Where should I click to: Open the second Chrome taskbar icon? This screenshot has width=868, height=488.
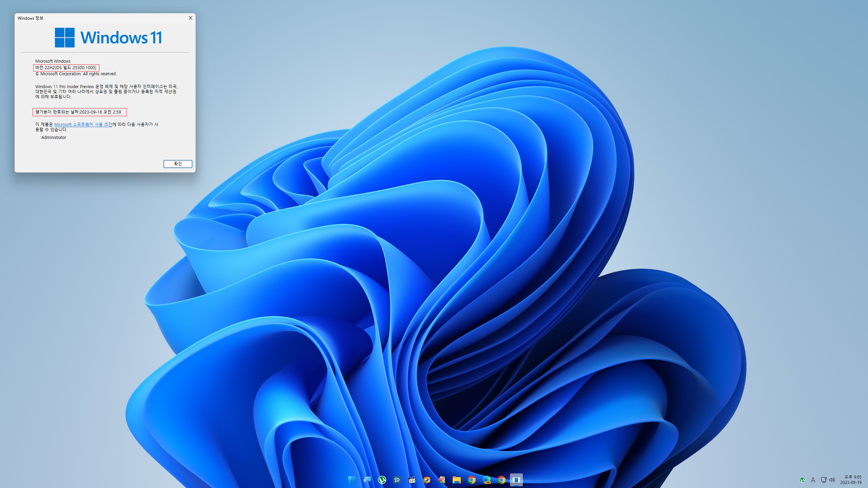coord(501,480)
